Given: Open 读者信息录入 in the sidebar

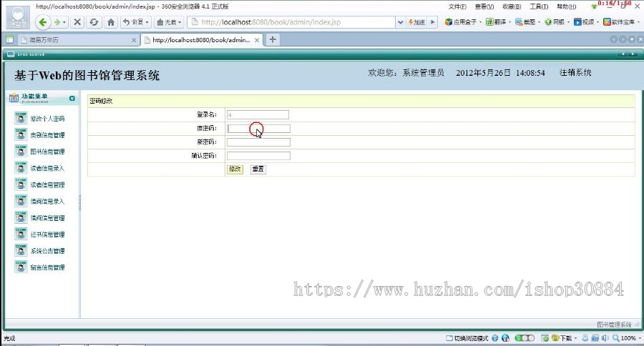Looking at the screenshot, I should (40, 168).
